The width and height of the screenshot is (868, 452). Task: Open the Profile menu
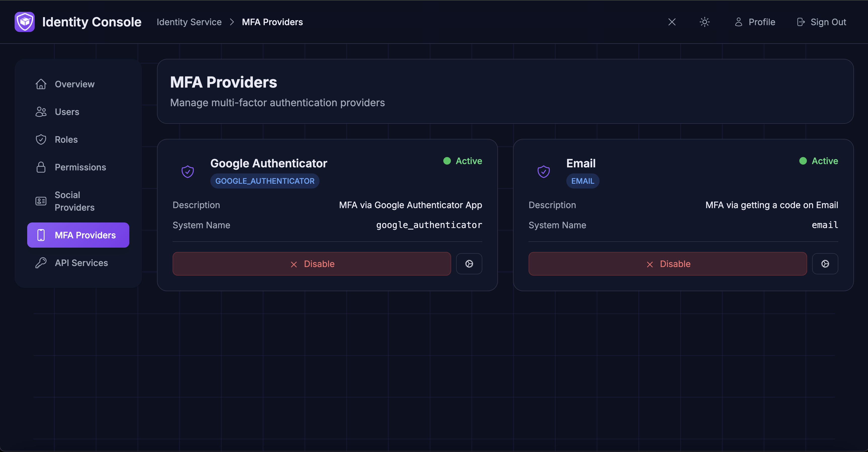pos(755,22)
